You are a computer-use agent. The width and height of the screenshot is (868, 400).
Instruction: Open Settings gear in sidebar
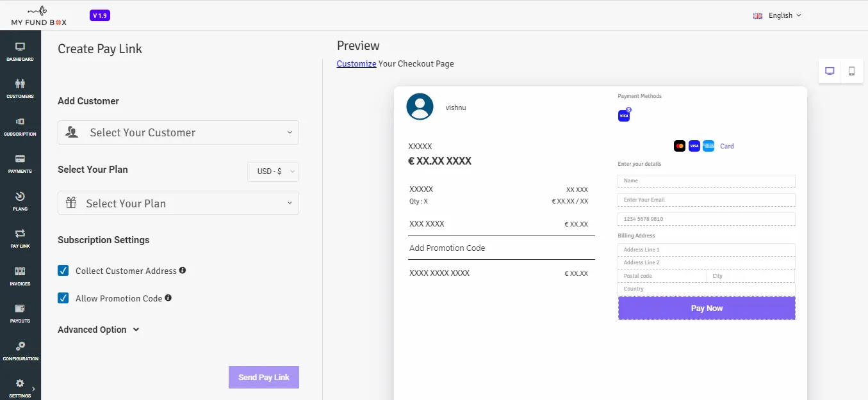pos(20,388)
